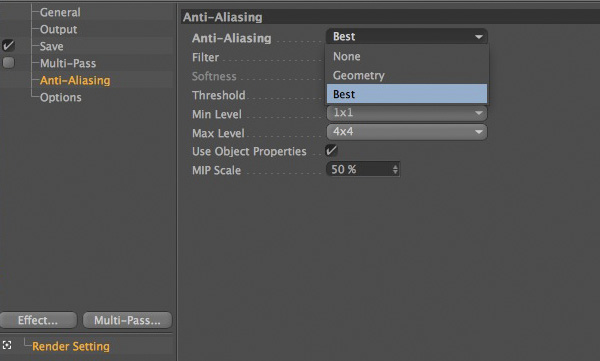
Task: Select the Render Setting entry
Action: coord(71,346)
